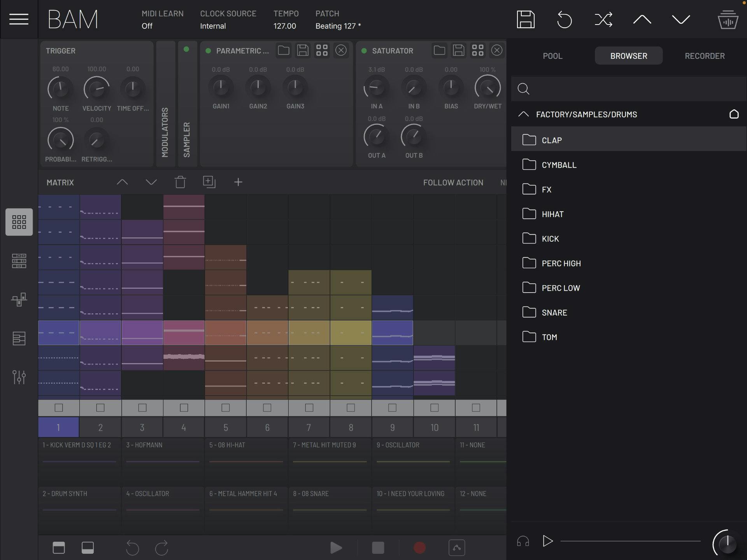Duplicate the pattern in the Matrix toolbar

click(209, 182)
